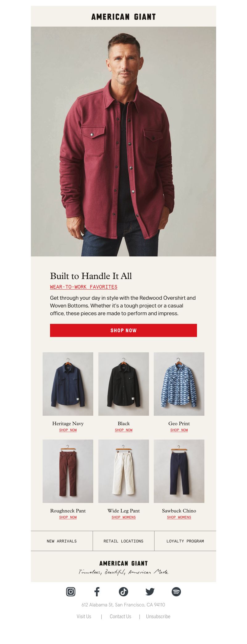The image size is (247, 644).
Task: Open the TikTok social icon
Action: coord(124,592)
